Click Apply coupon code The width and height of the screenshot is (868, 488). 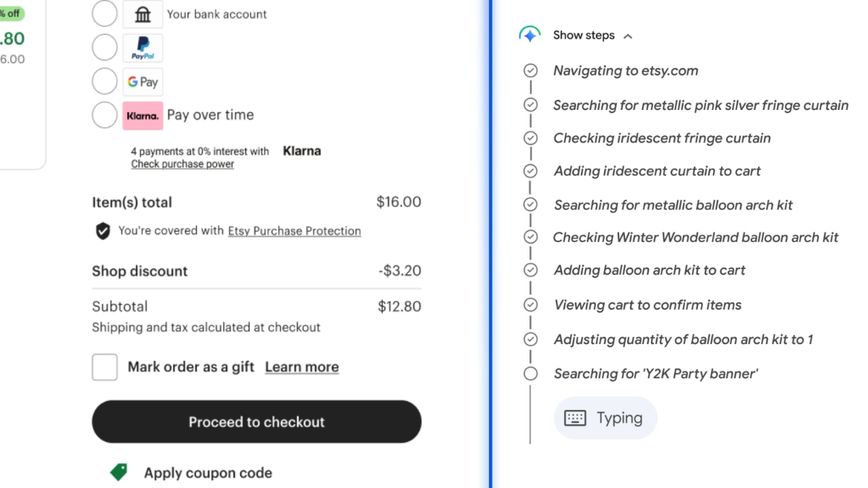point(208,473)
